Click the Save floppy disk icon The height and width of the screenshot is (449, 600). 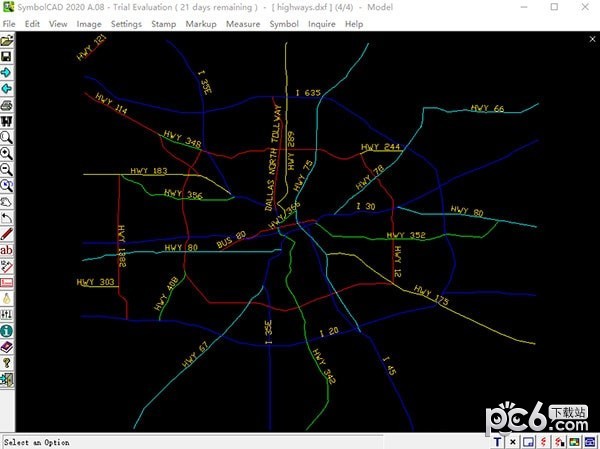(7, 57)
